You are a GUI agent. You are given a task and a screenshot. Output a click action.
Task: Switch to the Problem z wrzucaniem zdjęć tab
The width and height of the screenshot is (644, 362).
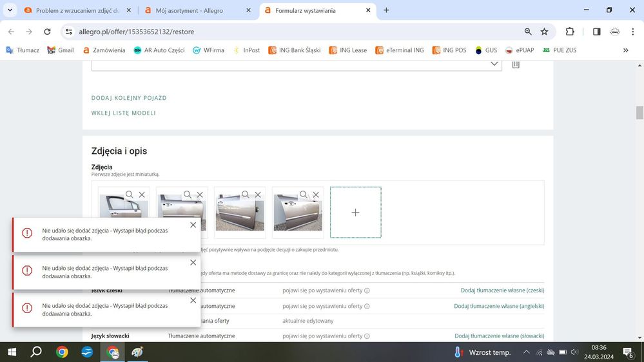tap(73, 10)
